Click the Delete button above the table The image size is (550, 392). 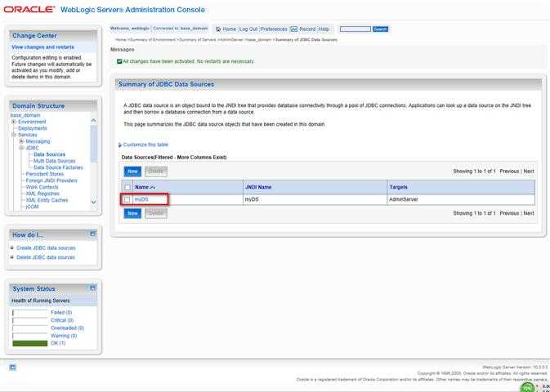point(156,171)
